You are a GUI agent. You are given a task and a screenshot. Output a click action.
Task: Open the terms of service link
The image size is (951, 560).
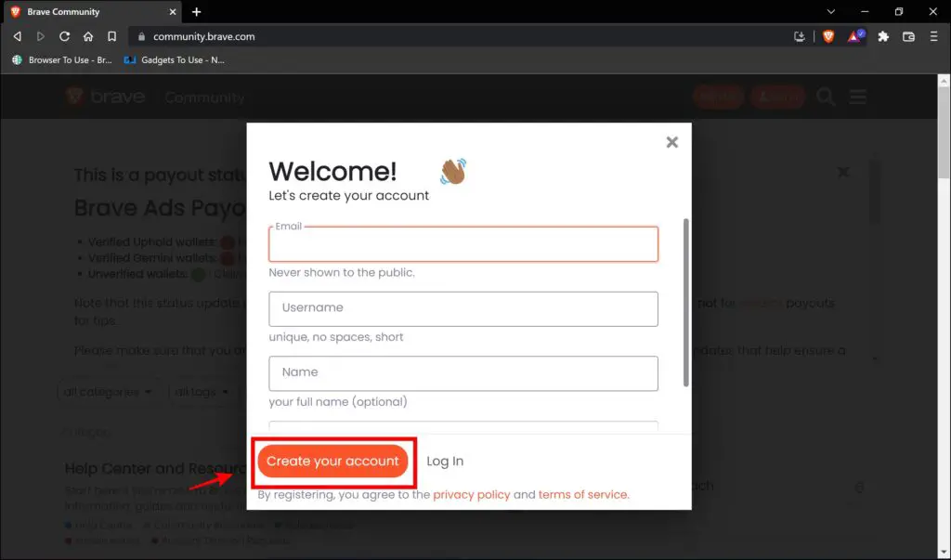583,494
